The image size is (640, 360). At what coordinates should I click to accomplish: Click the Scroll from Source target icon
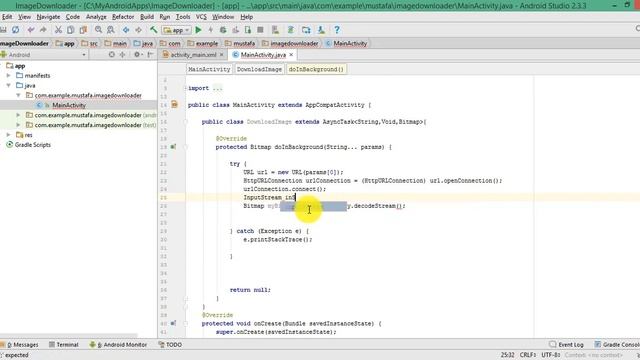(x=111, y=54)
